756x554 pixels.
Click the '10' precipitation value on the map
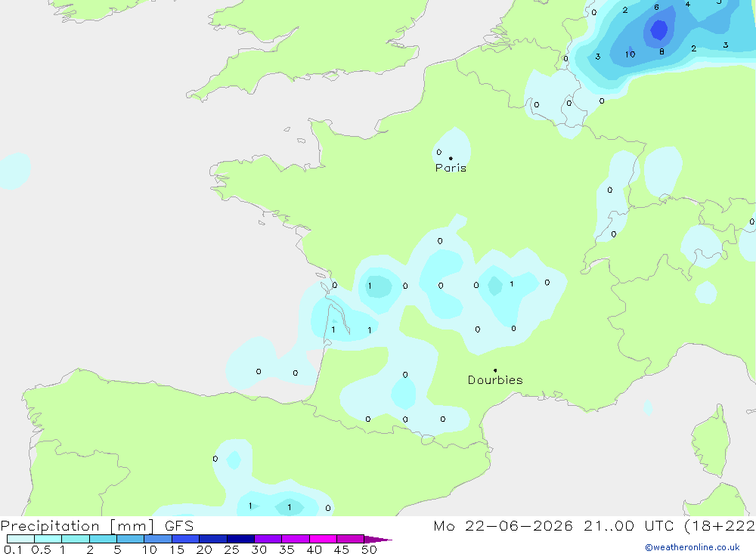click(x=631, y=54)
